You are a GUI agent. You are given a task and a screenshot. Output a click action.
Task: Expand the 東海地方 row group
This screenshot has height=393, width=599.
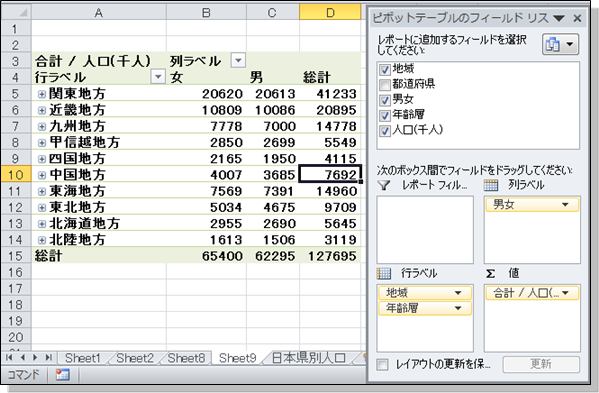[x=42, y=191]
